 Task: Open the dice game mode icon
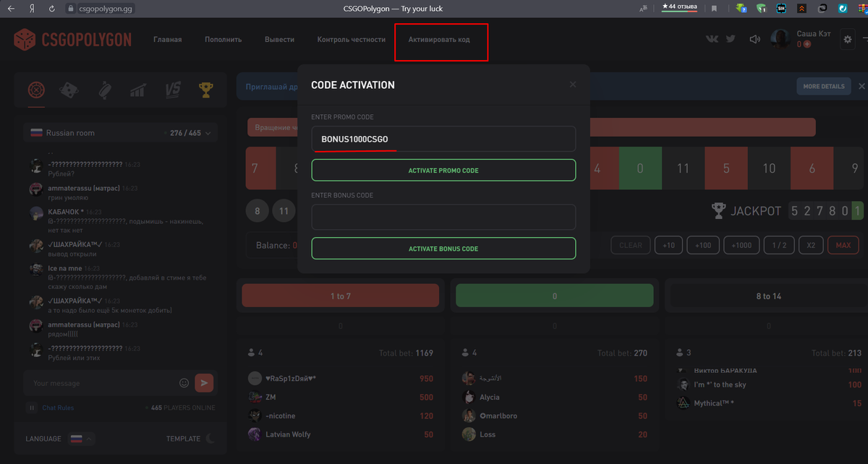point(70,90)
